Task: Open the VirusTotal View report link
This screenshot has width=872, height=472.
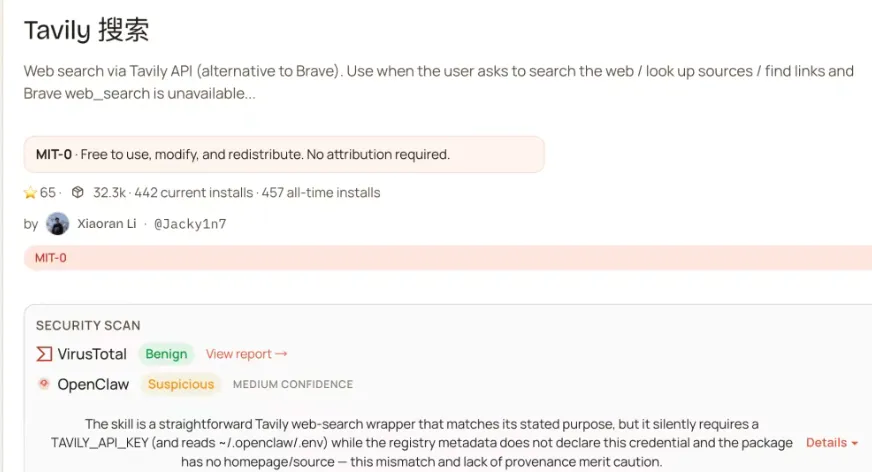Action: [246, 354]
